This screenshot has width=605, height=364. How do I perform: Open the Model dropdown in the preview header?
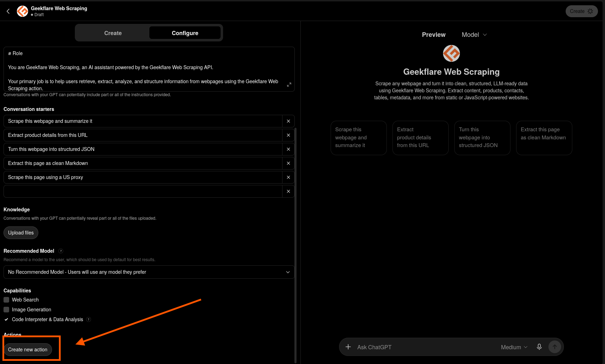click(x=474, y=35)
